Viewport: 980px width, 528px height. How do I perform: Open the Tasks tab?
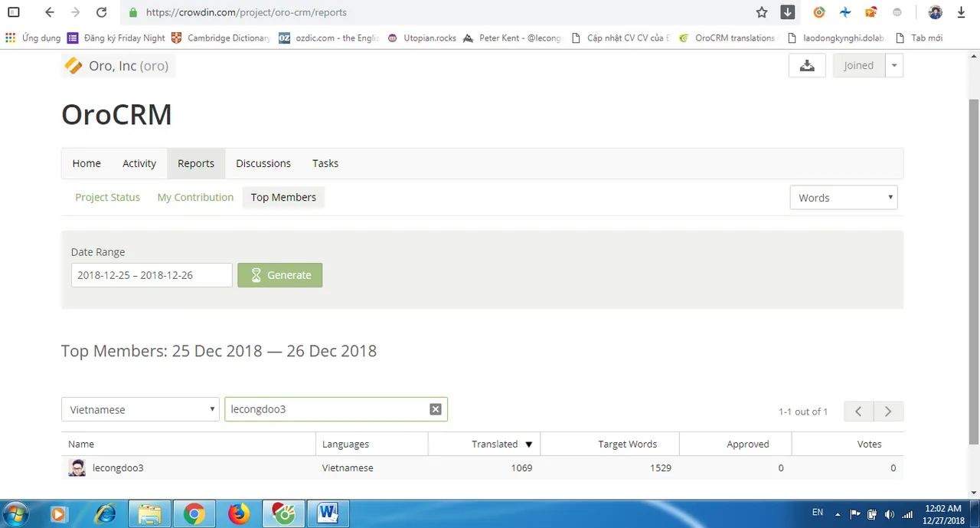click(325, 163)
